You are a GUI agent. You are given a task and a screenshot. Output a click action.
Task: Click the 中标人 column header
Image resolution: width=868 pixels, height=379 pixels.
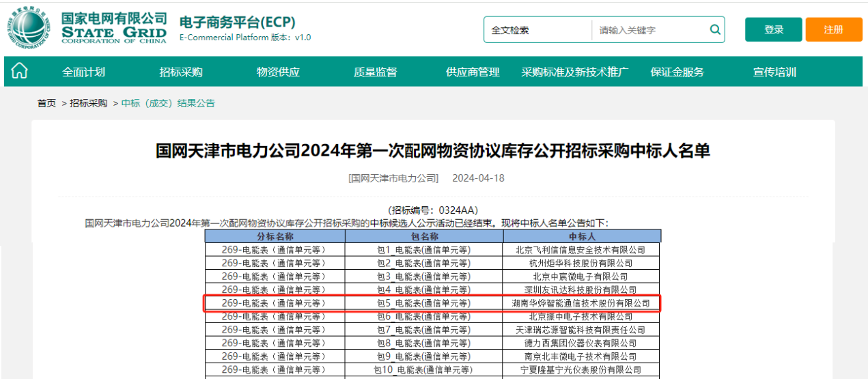tap(582, 236)
